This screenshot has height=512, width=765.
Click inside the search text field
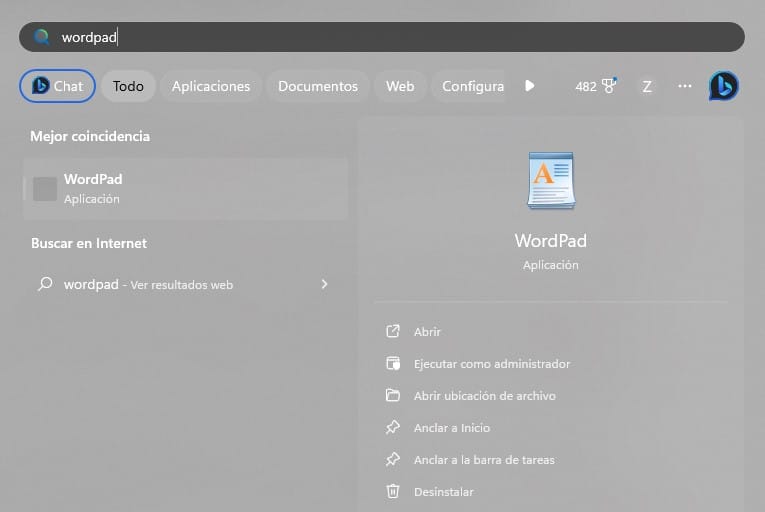[400, 37]
